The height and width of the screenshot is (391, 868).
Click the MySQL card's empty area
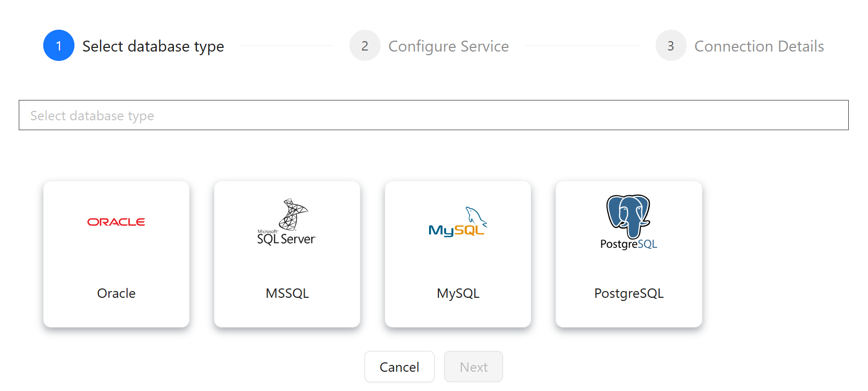[x=458, y=266]
